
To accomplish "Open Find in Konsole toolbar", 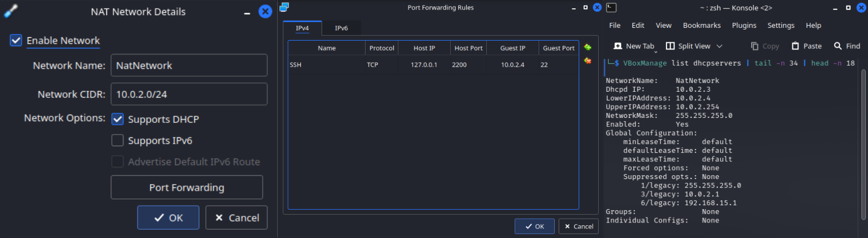I will 847,46.
